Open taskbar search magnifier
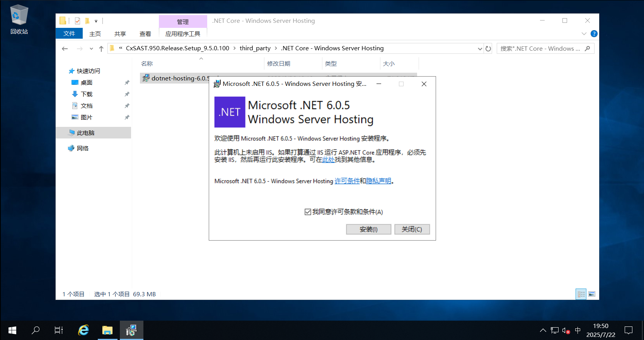Viewport: 644px width, 340px height. [x=36, y=330]
